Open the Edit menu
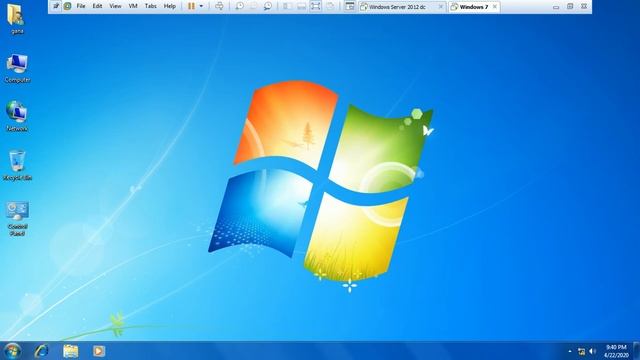This screenshot has height=360, width=640. (97, 6)
